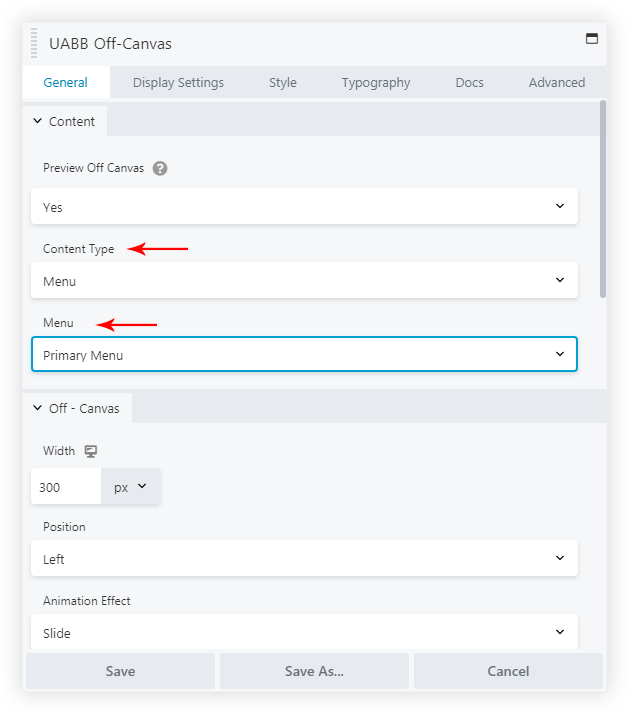Go to the Advanced tab
This screenshot has height=714, width=629.
click(x=557, y=83)
